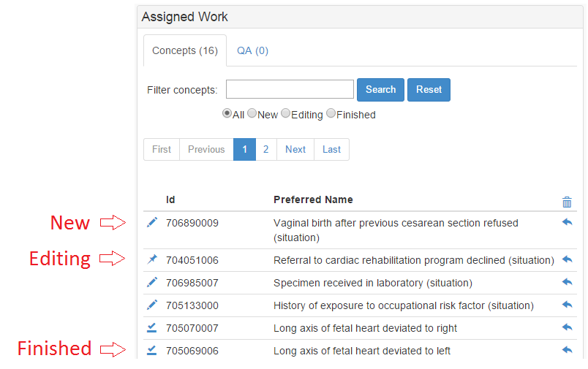The image size is (588, 369).
Task: Switch to the QA (0) tab
Action: (x=252, y=50)
